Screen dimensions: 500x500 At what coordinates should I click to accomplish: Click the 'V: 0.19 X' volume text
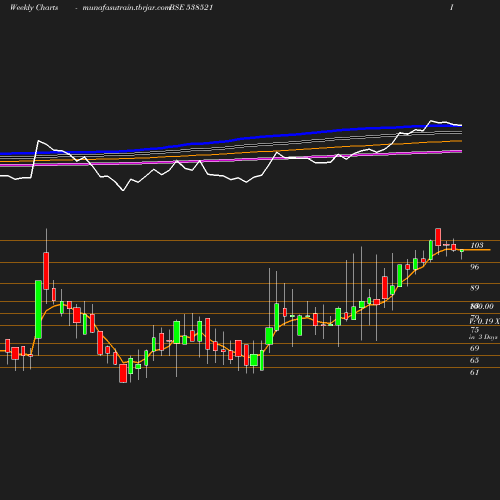pyautogui.click(x=484, y=321)
